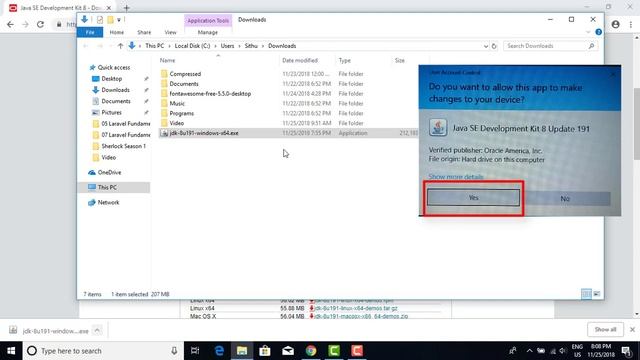
Task: Sort by the Size column header
Action: pyautogui.click(x=400, y=60)
